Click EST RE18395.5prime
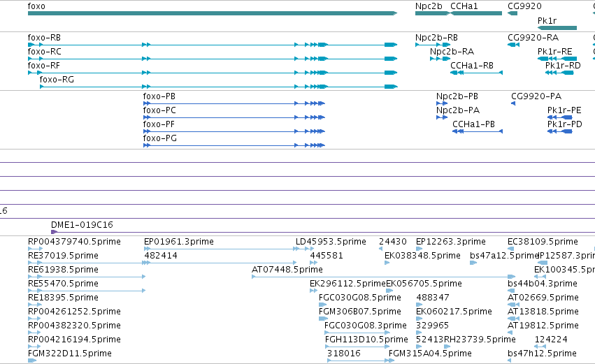 tap(63, 298)
